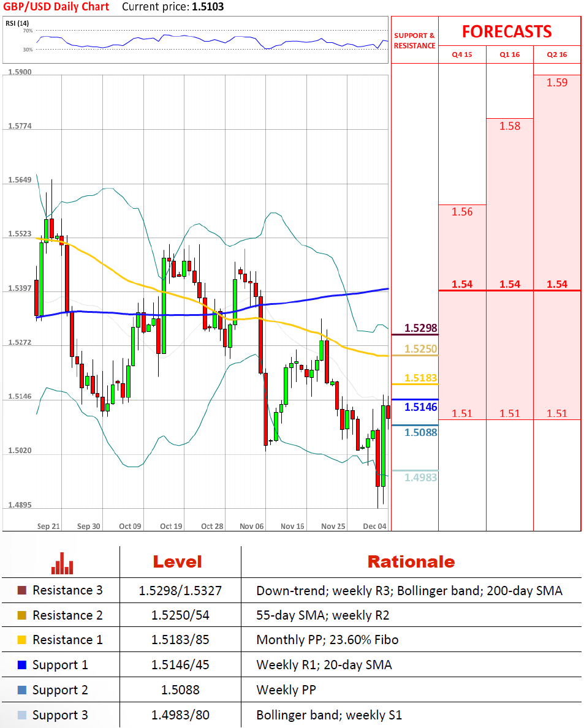Click the 'Dec 04' date axis label
The height and width of the screenshot is (728, 584).
coord(374,526)
